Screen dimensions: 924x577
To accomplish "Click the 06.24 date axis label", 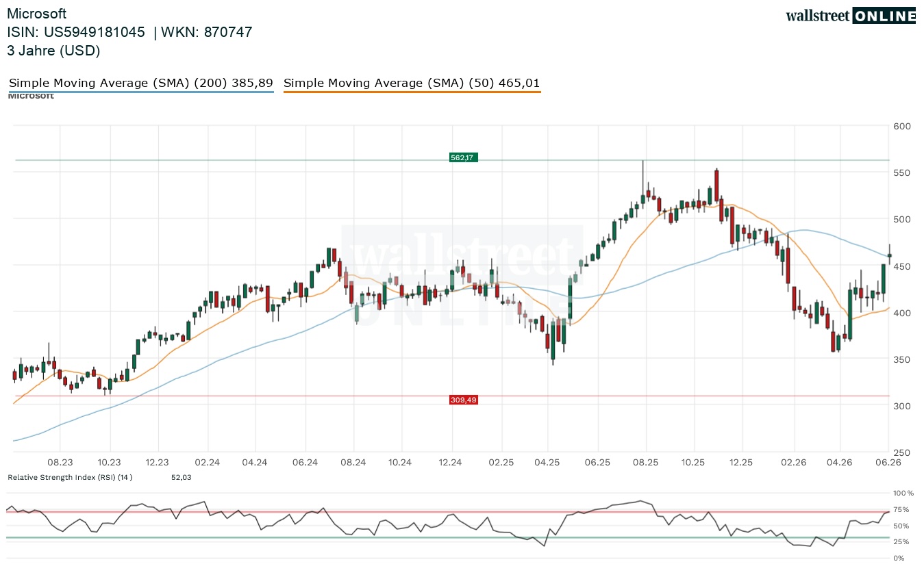I will 305,463.
